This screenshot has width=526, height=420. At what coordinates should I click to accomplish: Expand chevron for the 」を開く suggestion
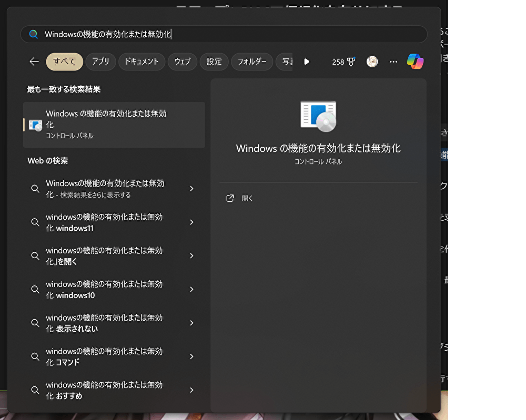[x=191, y=256]
